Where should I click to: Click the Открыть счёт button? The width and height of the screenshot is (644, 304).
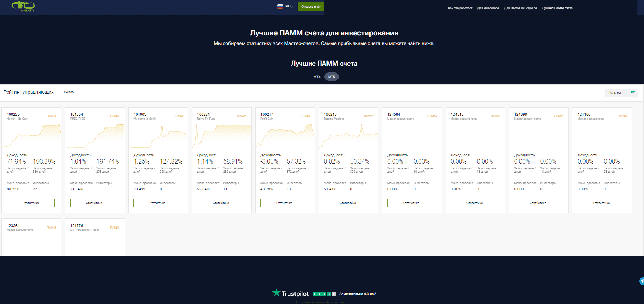pyautogui.click(x=311, y=7)
